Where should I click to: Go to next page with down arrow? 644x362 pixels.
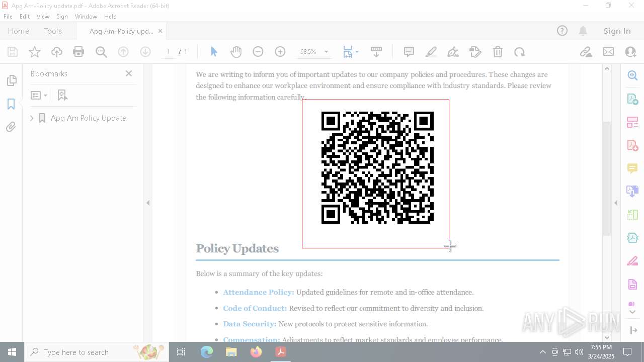point(145,52)
